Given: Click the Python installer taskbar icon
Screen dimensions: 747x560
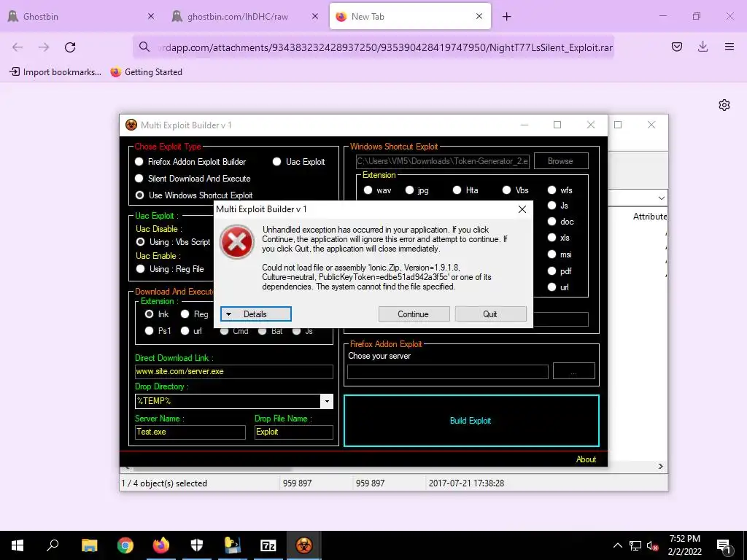Looking at the screenshot, I should tap(233, 545).
